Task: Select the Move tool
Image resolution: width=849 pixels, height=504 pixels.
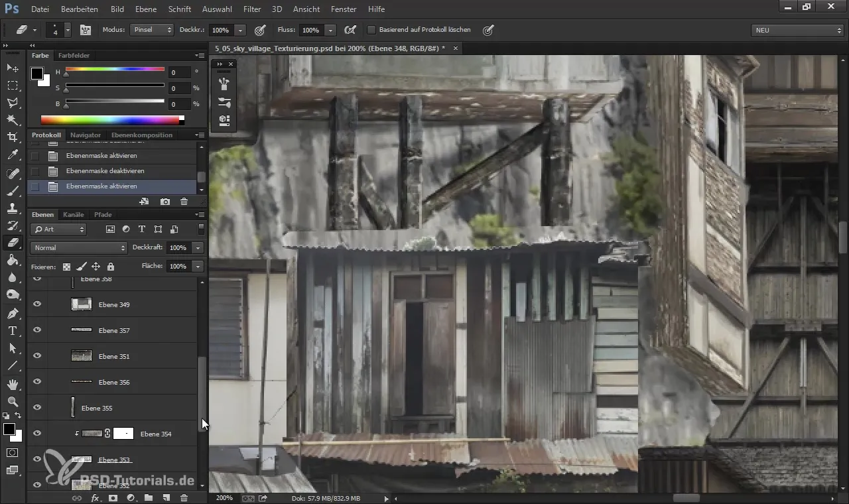Action: (13, 68)
